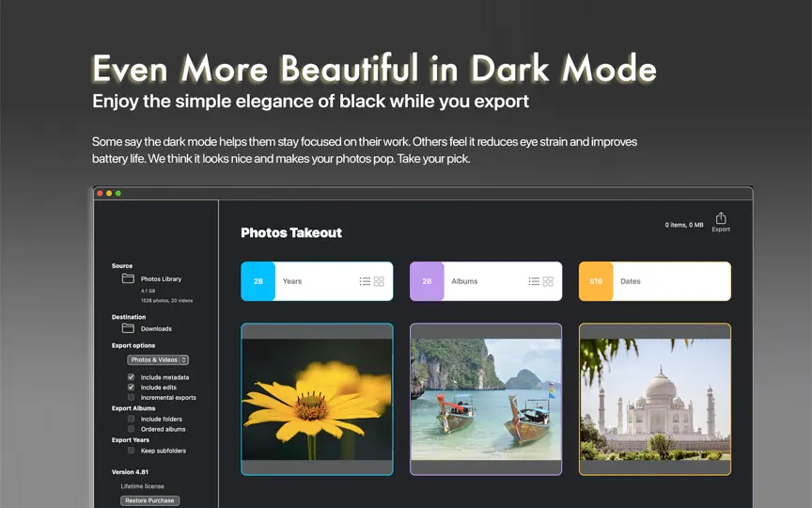Open the Taj Mahal photo thumbnail
The width and height of the screenshot is (812, 508).
click(x=654, y=399)
